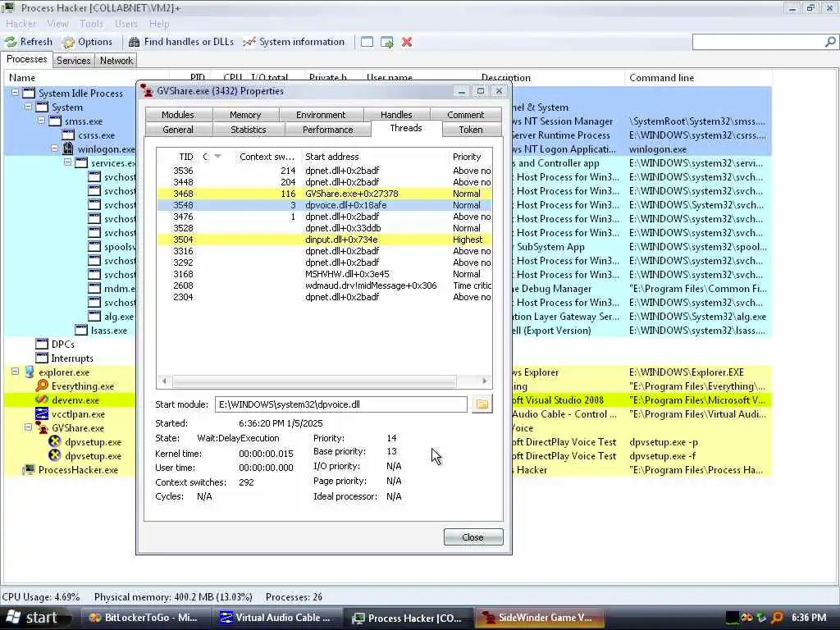Sort by Context switches column header
Viewport: 840px width, 630px height.
pyautogui.click(x=267, y=157)
